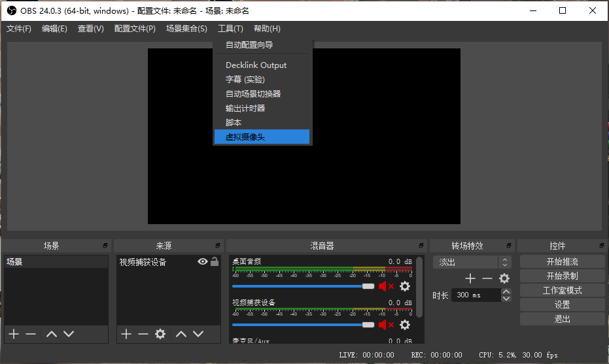Move source up in list

[x=181, y=334]
